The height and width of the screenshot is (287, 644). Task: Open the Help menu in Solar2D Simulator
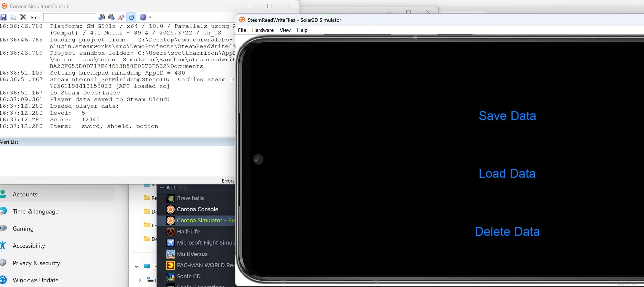click(x=302, y=30)
